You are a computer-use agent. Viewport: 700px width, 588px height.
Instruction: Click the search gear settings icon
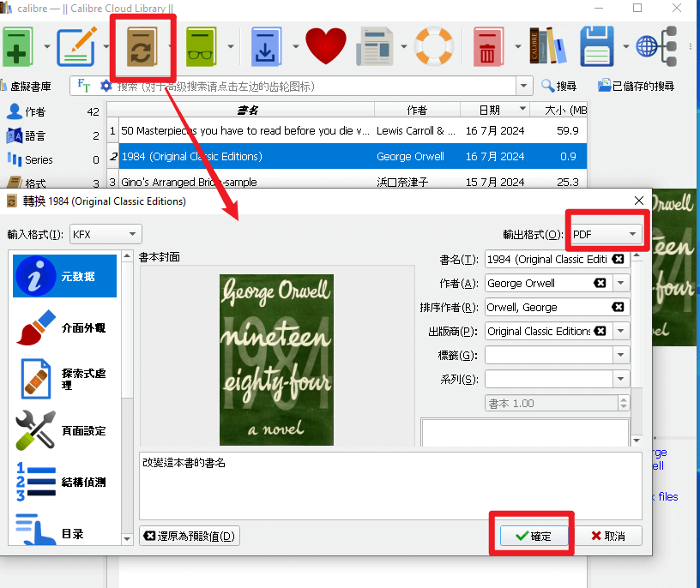[106, 86]
